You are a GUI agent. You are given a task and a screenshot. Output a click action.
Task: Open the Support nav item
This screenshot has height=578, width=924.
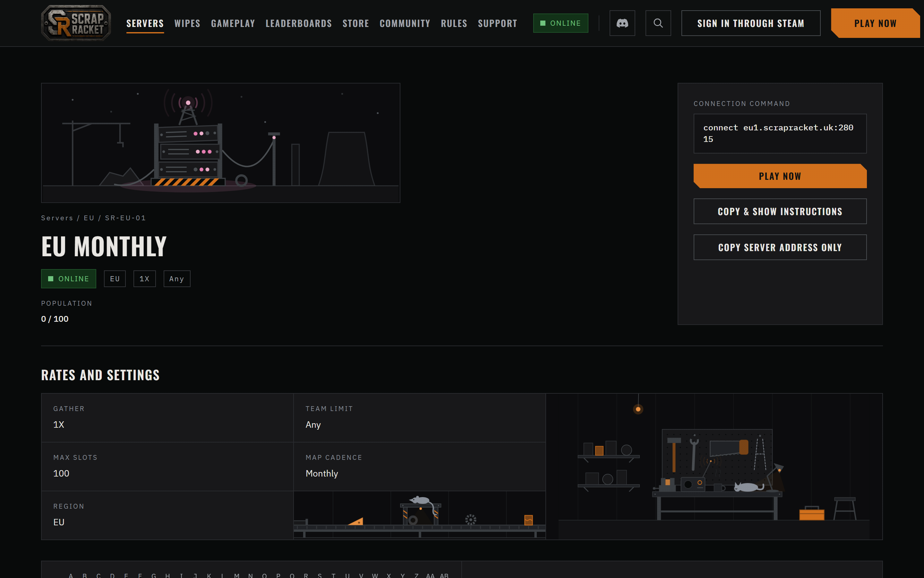pos(498,23)
